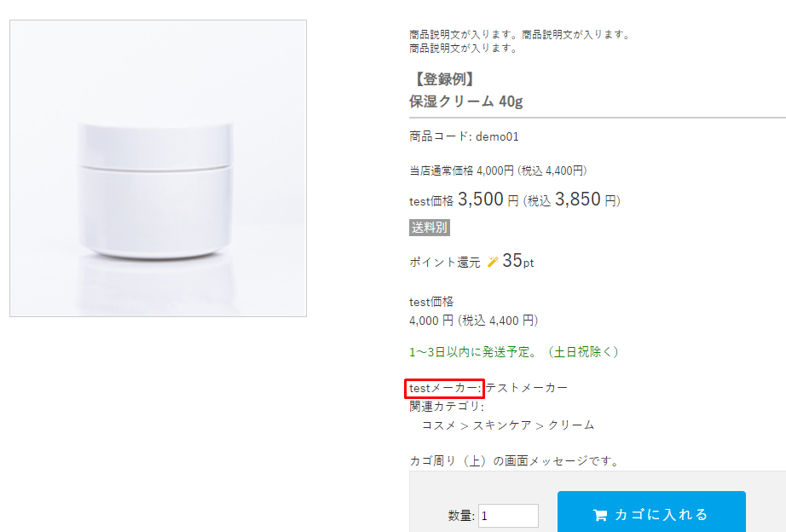The width and height of the screenshot is (786, 532).
Task: Click the green 1〜3日以内に発送予定 notice
Action: pos(514,351)
